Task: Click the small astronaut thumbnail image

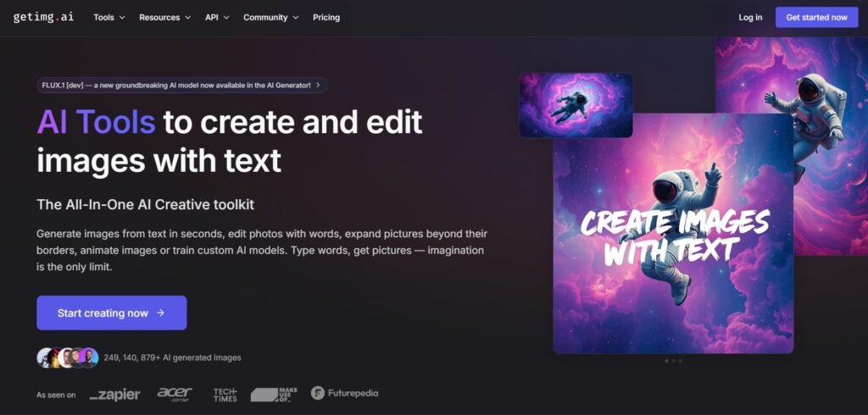Action: (x=576, y=105)
